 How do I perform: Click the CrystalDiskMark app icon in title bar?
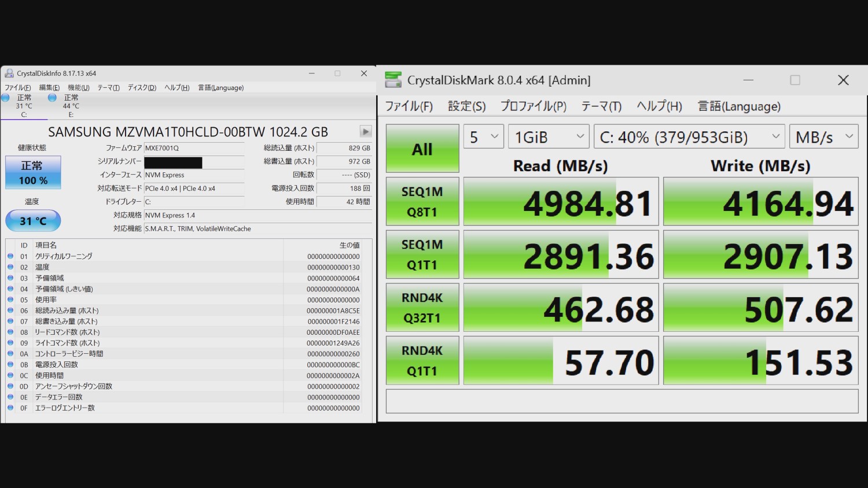393,80
